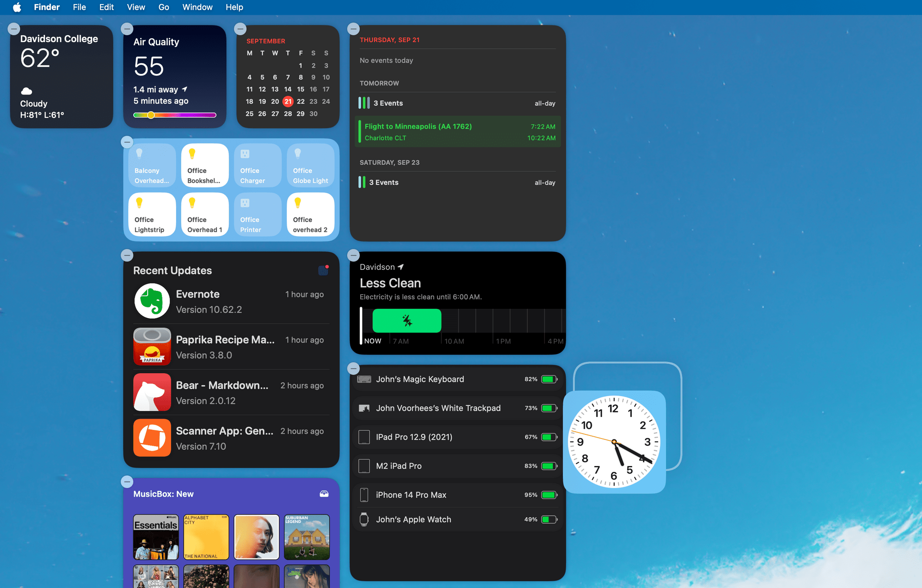Remove the Home lights widget

coord(127,142)
